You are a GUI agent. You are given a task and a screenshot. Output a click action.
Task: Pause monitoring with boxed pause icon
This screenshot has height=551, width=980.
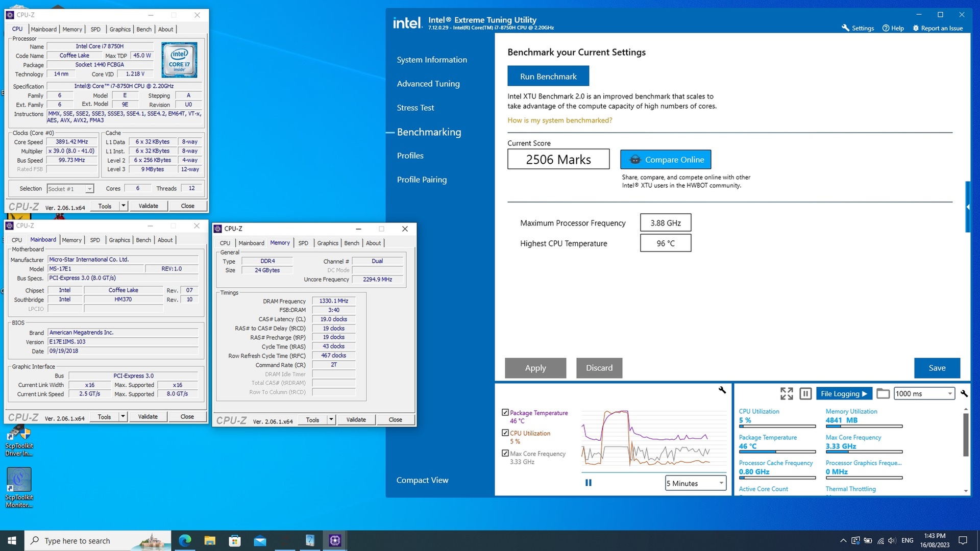805,393
